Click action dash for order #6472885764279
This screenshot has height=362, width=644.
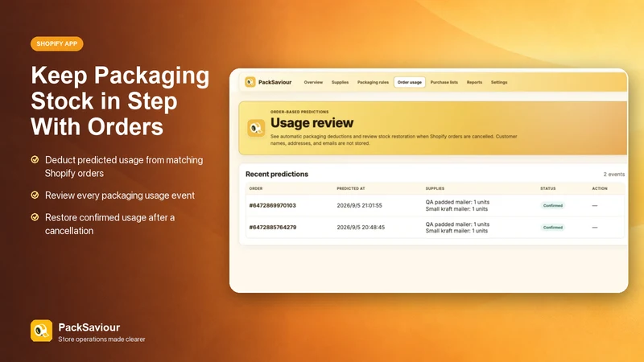(595, 228)
